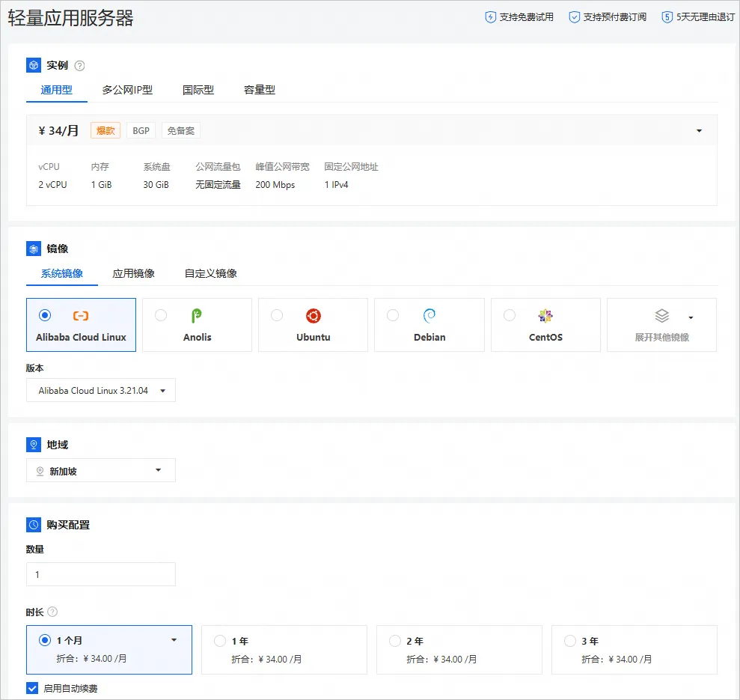This screenshot has width=740, height=700.
Task: Click the BGP tag
Action: pyautogui.click(x=141, y=130)
